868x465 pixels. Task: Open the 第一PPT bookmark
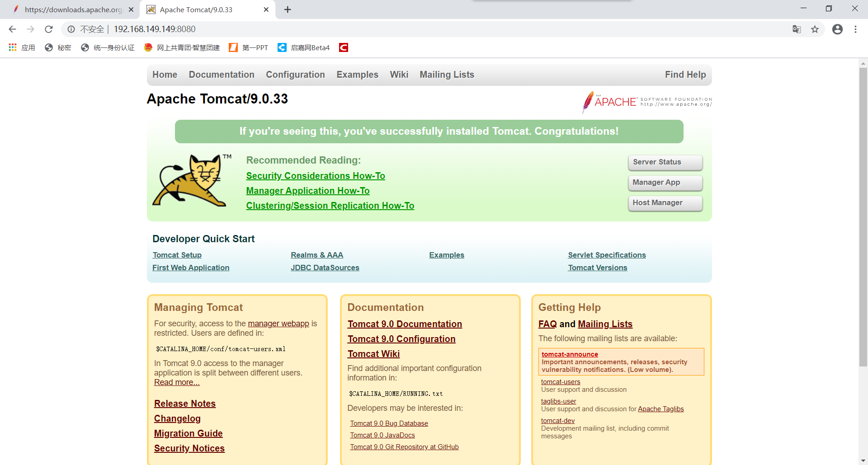[x=249, y=47]
